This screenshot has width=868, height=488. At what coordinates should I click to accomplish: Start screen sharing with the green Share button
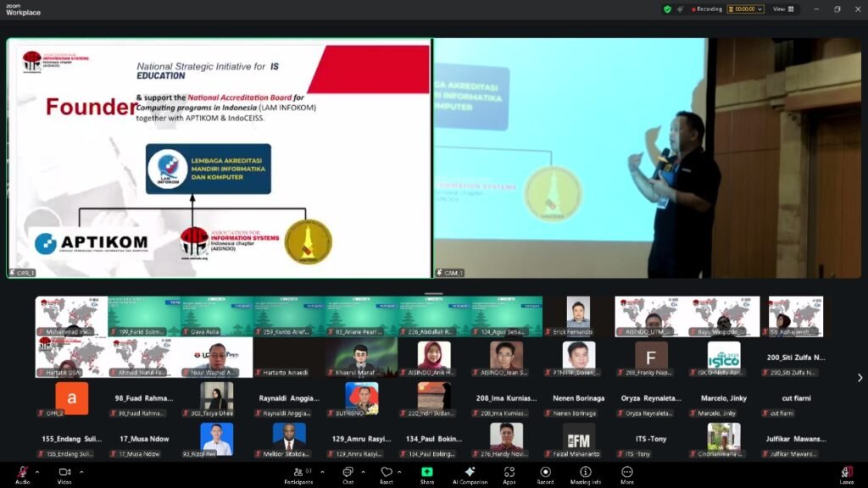point(427,474)
